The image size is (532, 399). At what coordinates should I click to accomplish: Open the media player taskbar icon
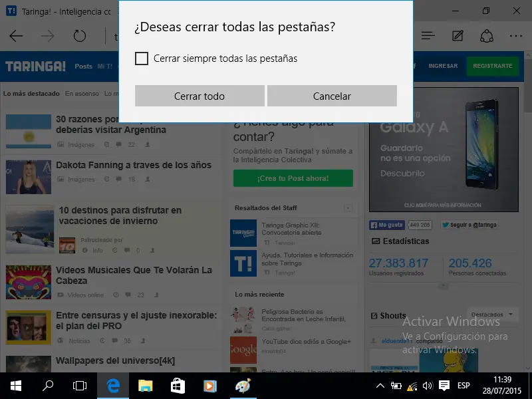tap(209, 386)
